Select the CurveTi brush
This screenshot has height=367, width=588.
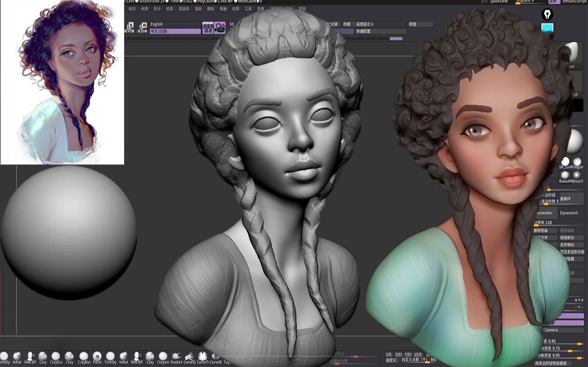point(203,358)
